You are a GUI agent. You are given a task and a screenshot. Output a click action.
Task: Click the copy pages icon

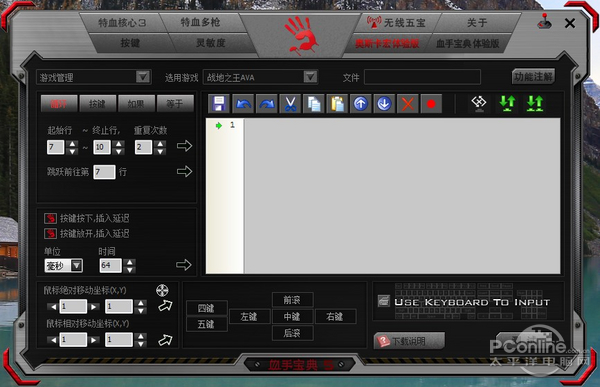(314, 104)
